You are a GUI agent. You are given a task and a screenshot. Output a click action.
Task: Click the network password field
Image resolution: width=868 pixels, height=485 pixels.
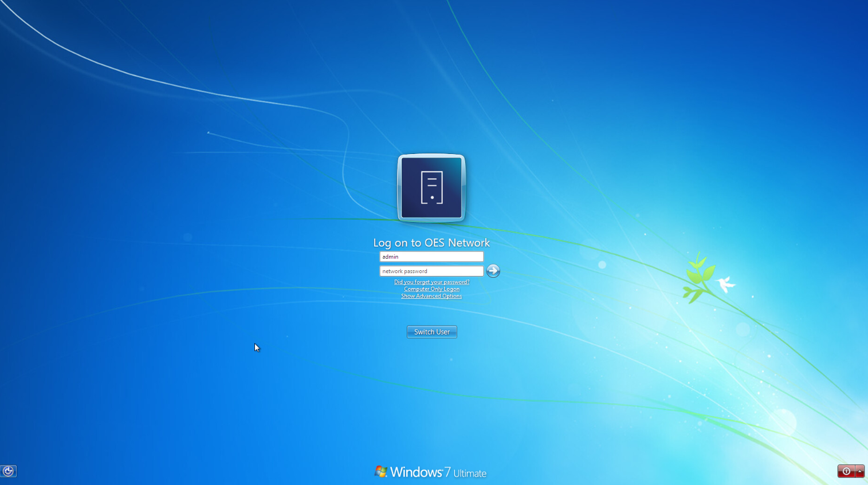[x=431, y=271]
